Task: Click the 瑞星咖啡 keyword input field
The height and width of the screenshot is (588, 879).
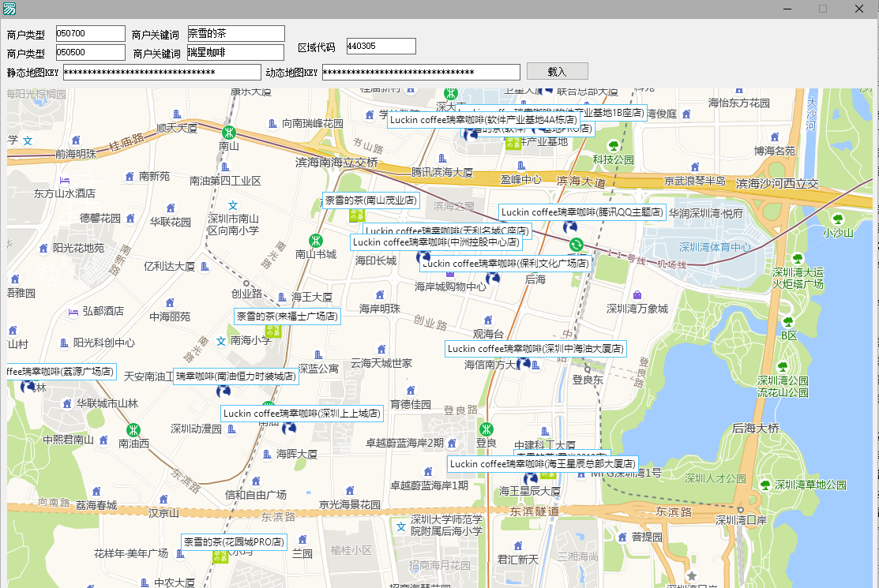Action: (235, 54)
